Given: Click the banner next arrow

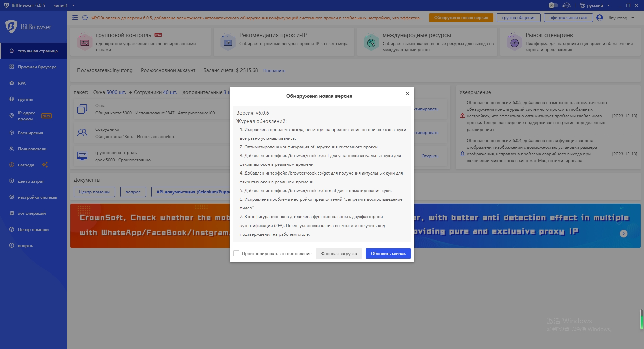Looking at the screenshot, I should pos(623,234).
